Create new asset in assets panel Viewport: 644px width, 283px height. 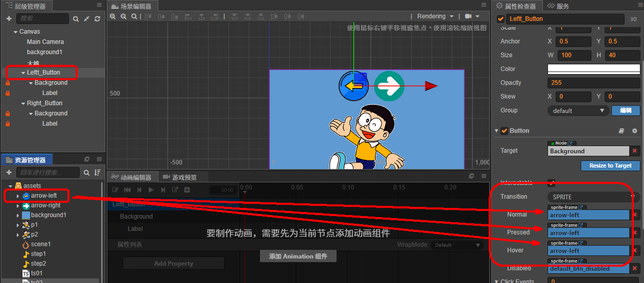pyautogui.click(x=9, y=173)
